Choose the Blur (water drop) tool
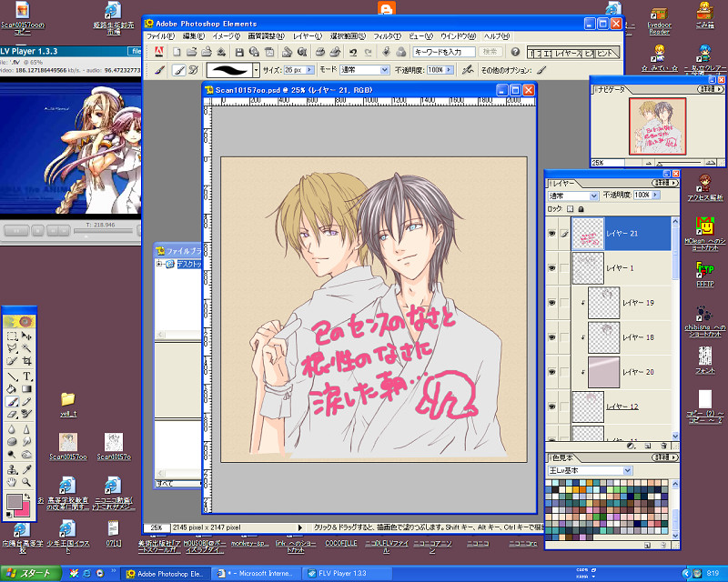This screenshot has width=728, height=582. click(12, 429)
